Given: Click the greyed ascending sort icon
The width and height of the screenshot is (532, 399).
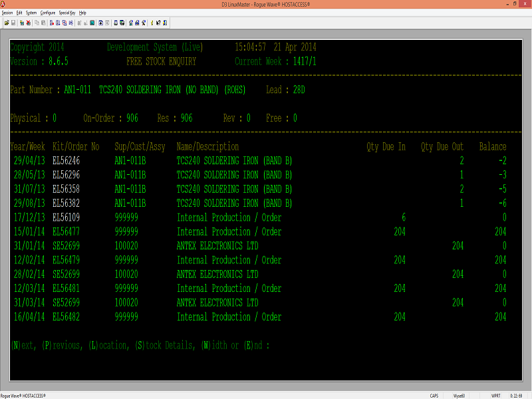Looking at the screenshot, I should point(79,23).
